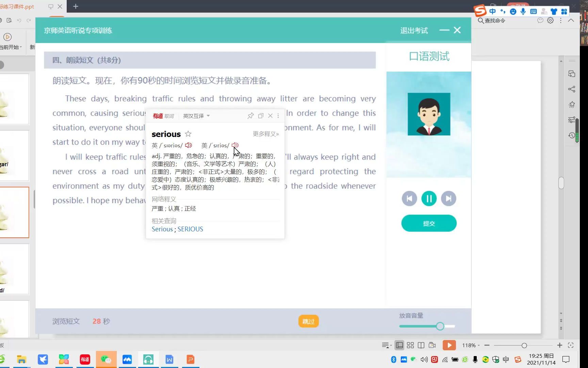
Task: Click the examiner avatar image
Action: (x=429, y=114)
